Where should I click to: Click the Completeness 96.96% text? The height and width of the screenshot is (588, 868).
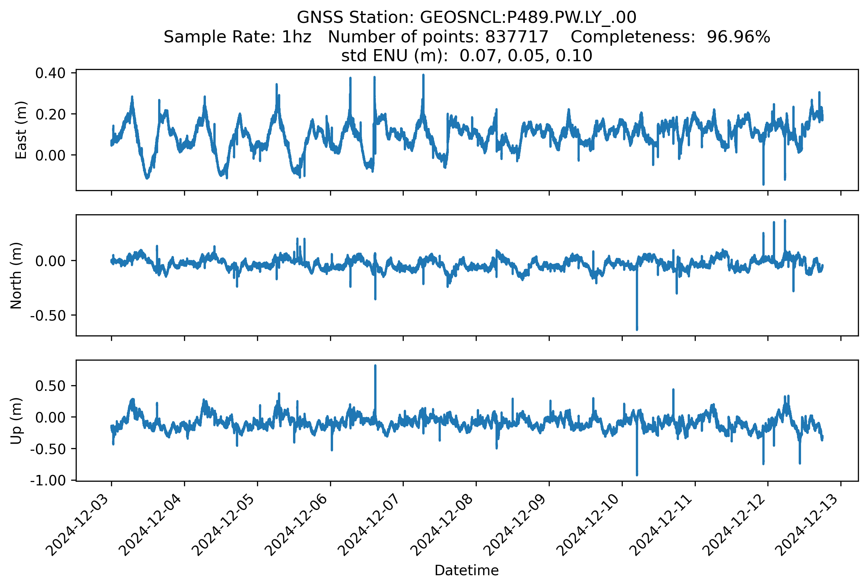click(x=670, y=37)
